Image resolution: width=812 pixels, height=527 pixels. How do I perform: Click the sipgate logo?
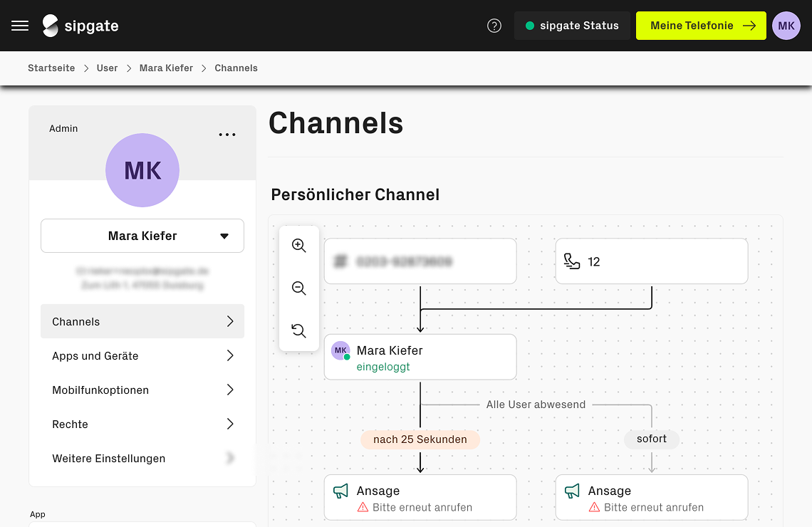[80, 26]
